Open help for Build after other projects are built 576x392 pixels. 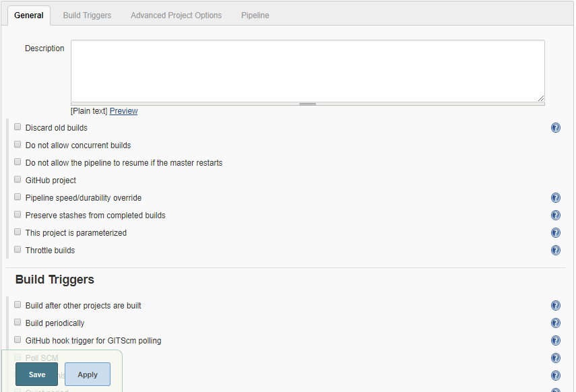[x=555, y=305]
